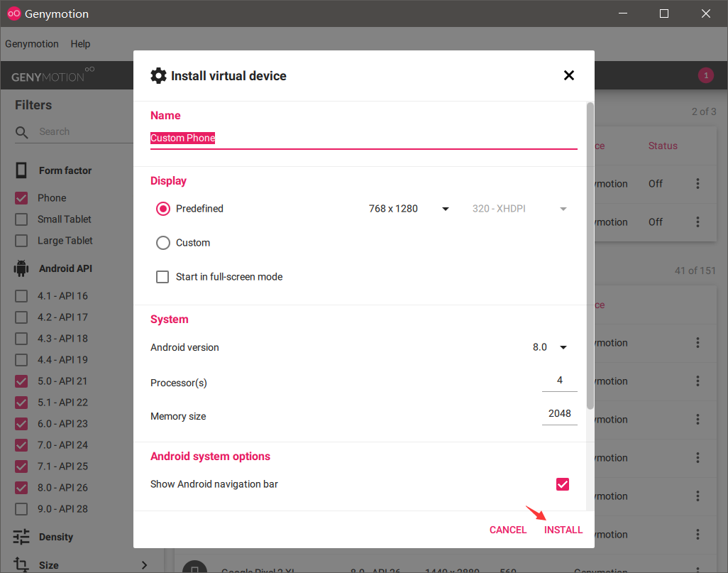Screen dimensions: 728x573
Task: Close the Install virtual device dialog
Action: click(569, 75)
